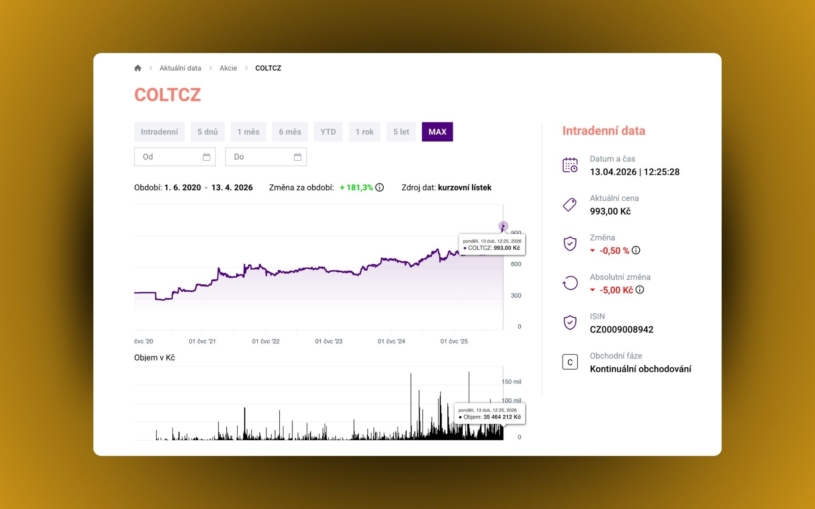Image resolution: width=815 pixels, height=509 pixels.
Task: Click the purple marker atop the chart
Action: point(503,226)
